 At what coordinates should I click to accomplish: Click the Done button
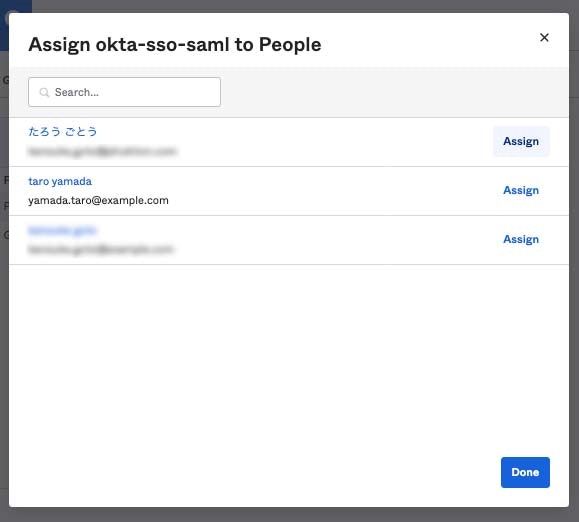coord(525,472)
